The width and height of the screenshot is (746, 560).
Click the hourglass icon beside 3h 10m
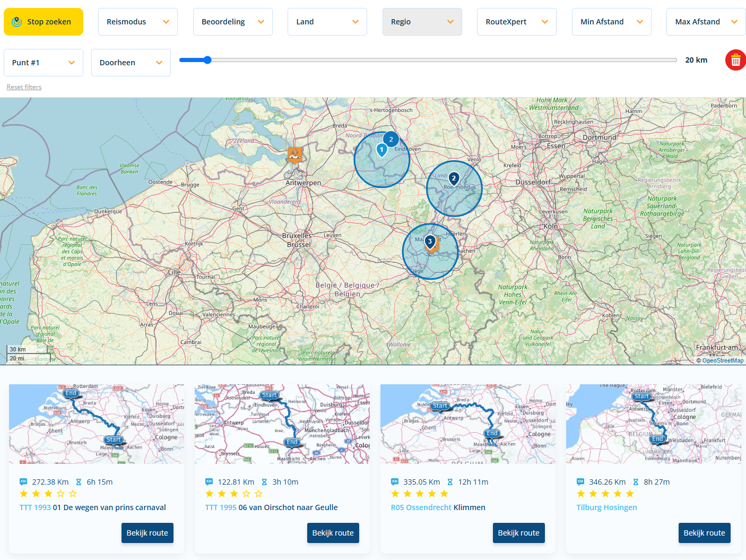coord(264,482)
